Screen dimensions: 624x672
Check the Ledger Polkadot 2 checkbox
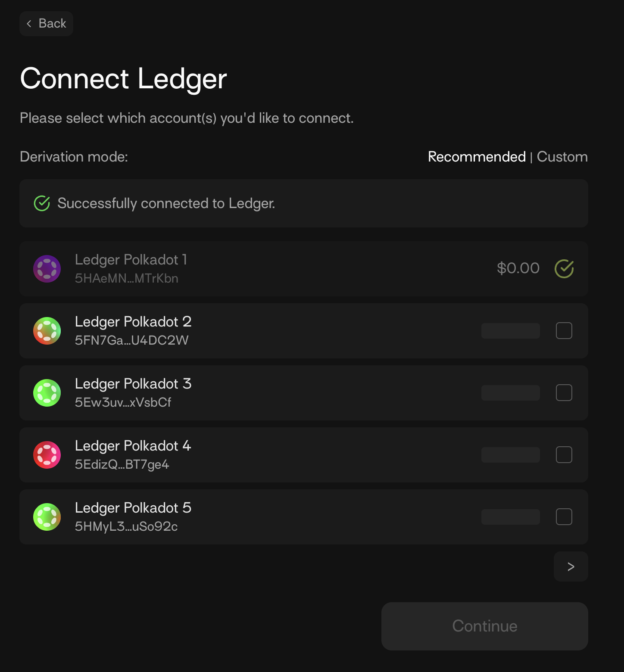coord(564,330)
